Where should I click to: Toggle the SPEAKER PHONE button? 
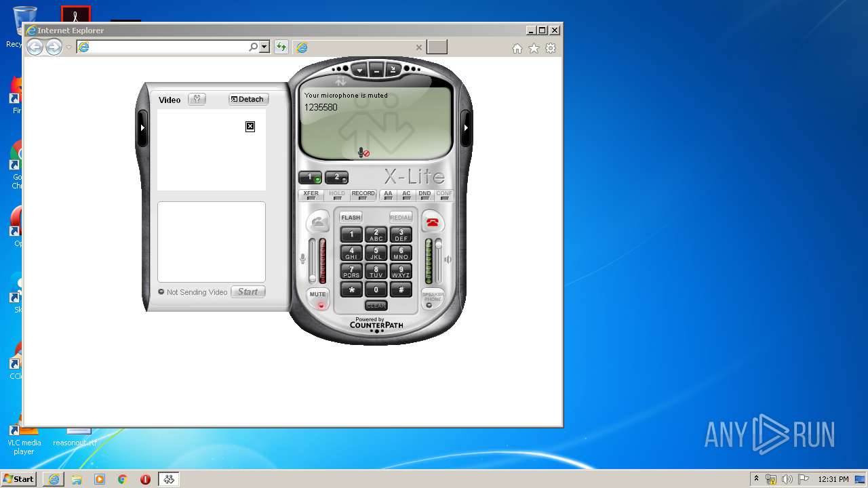pyautogui.click(x=432, y=299)
